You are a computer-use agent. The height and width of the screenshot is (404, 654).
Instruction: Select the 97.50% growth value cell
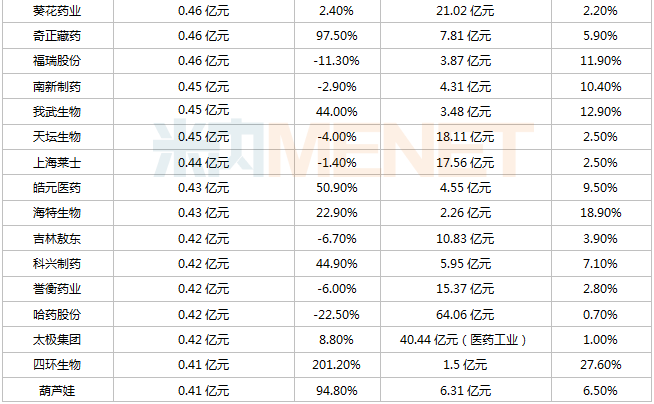(x=337, y=36)
